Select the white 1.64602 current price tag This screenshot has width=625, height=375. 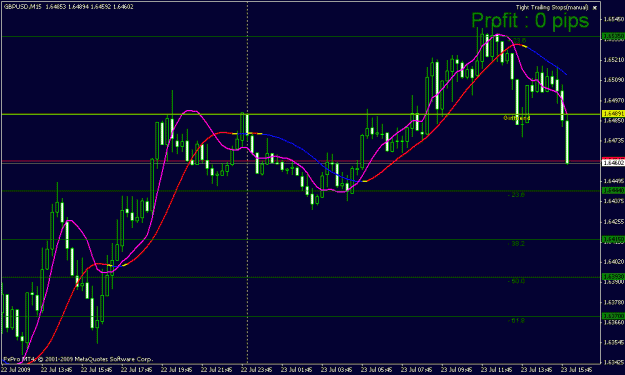point(613,163)
